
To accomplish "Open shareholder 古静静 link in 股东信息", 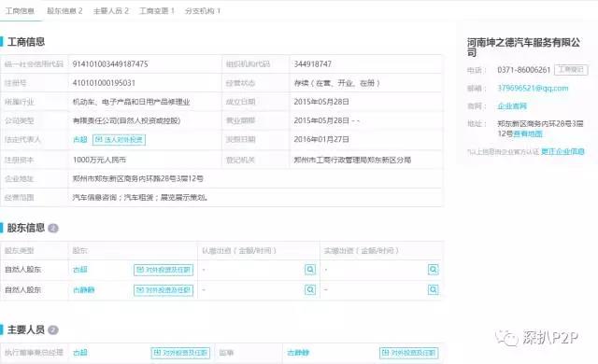I will click(84, 290).
